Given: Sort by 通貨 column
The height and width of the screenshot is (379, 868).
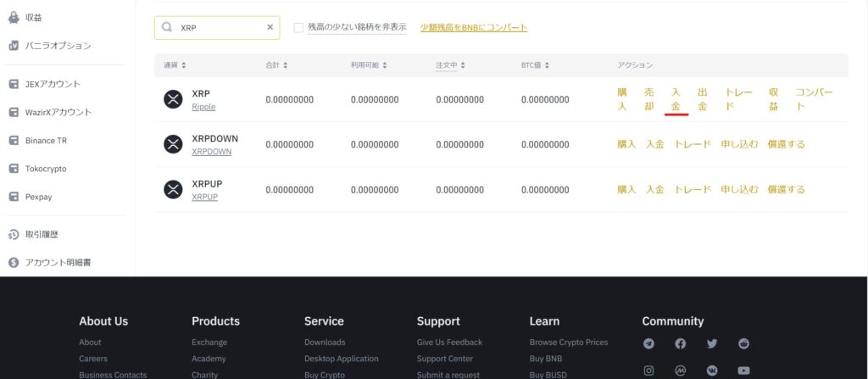Looking at the screenshot, I should [x=175, y=65].
